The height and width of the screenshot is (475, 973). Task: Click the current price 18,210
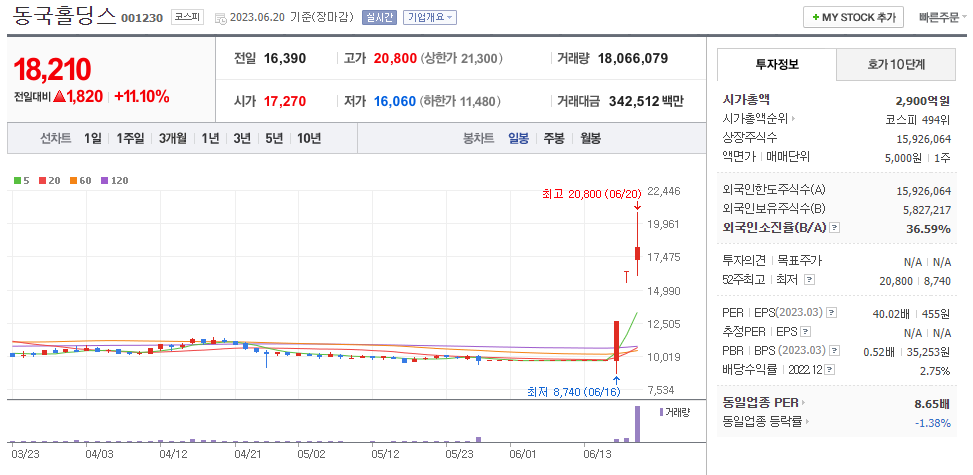[52, 70]
